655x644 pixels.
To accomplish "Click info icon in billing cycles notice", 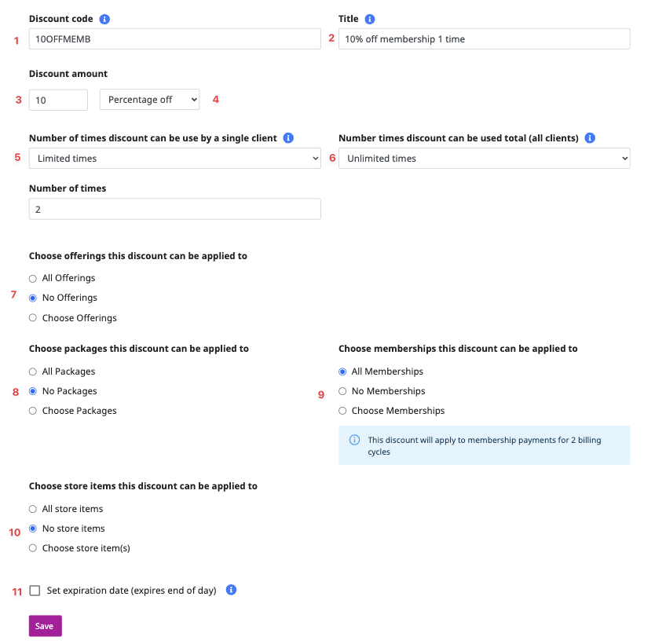I will point(354,440).
